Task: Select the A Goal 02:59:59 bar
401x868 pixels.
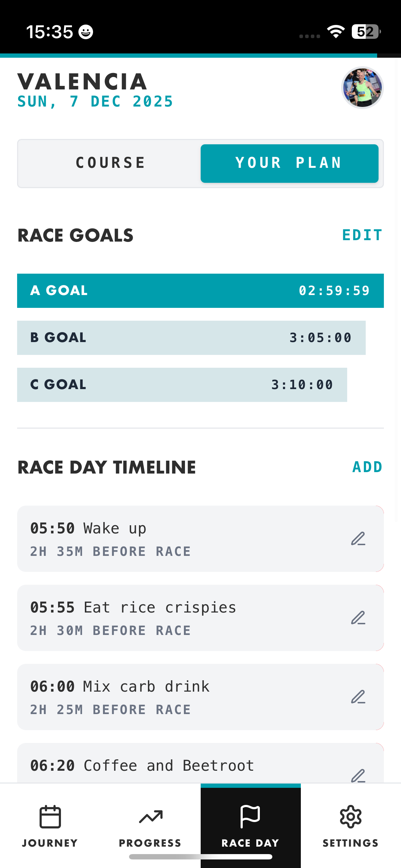Action: coord(200,291)
